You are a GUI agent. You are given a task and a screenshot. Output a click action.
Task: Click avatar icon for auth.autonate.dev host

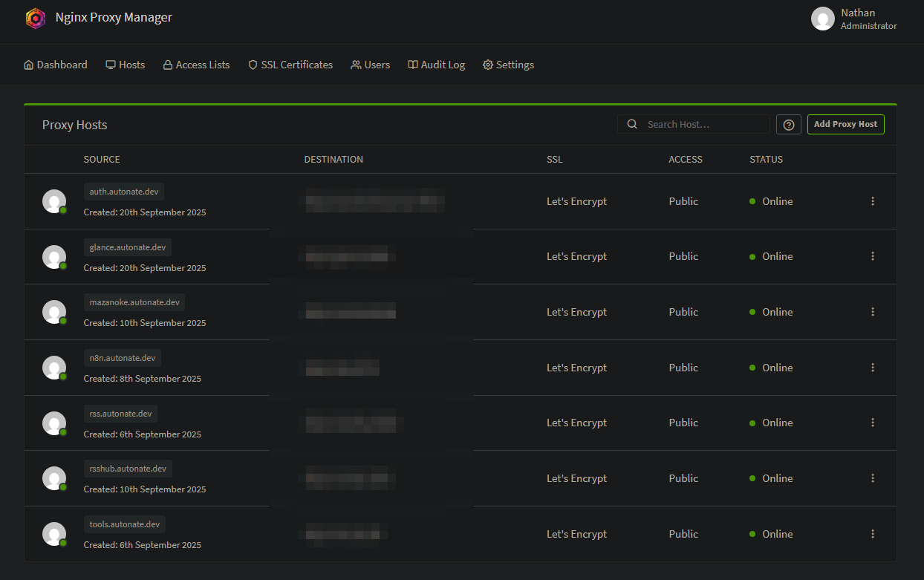[53, 201]
